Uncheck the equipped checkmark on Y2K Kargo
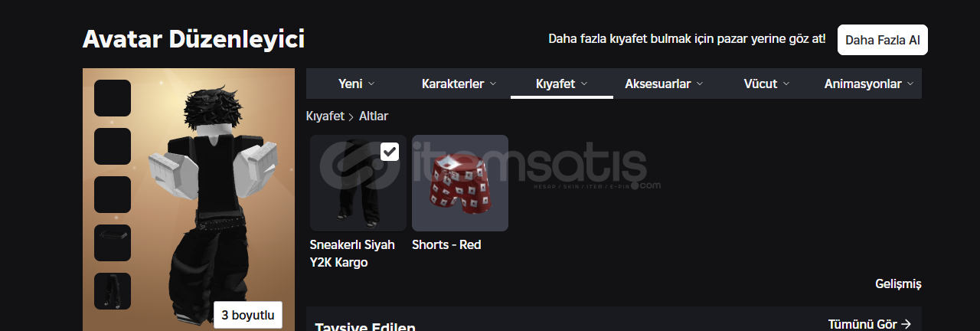The image size is (980, 331). click(390, 151)
